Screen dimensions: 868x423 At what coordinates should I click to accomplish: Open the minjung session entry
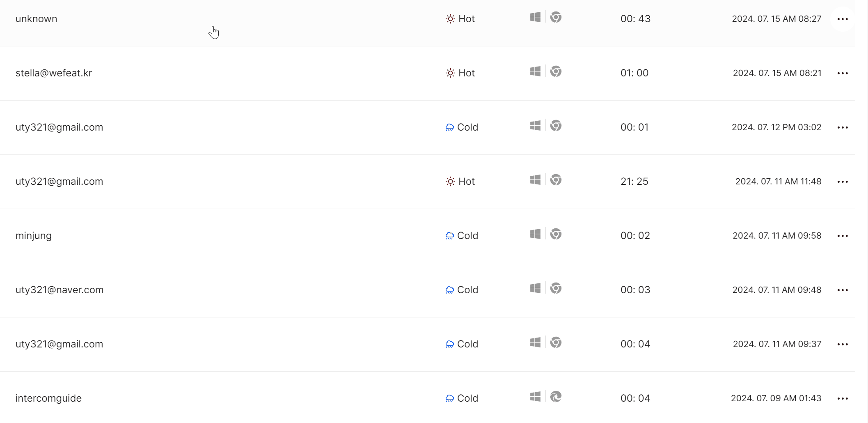pos(34,236)
